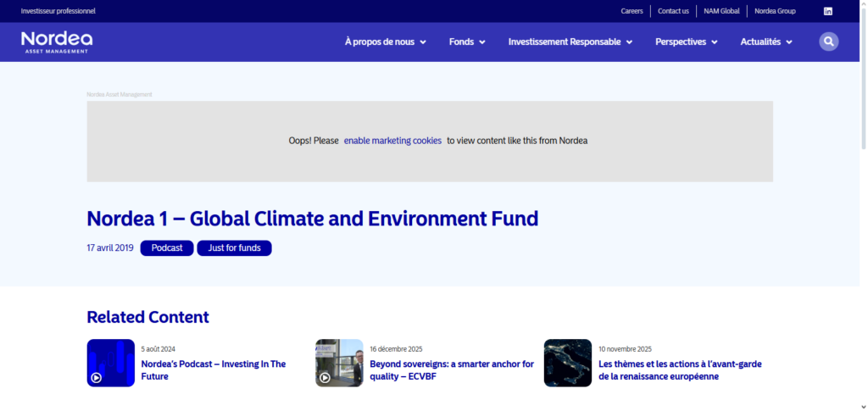Click the Related Content heading
Viewport: 868px width, 411px height.
[147, 317]
